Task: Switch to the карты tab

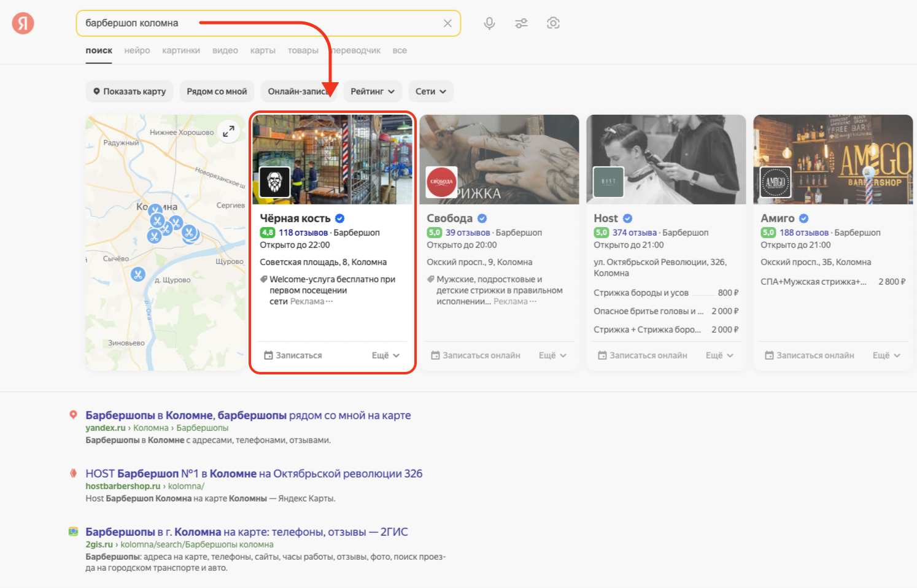Action: (263, 50)
